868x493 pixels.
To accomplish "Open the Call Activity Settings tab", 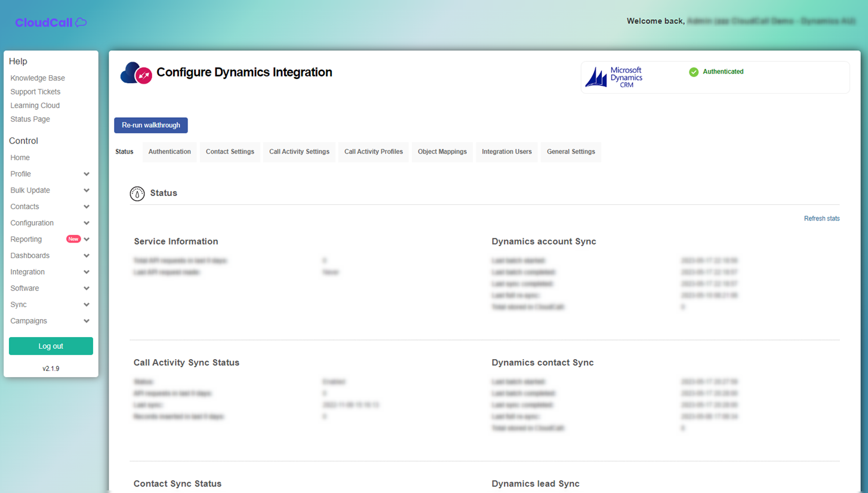I will [299, 152].
